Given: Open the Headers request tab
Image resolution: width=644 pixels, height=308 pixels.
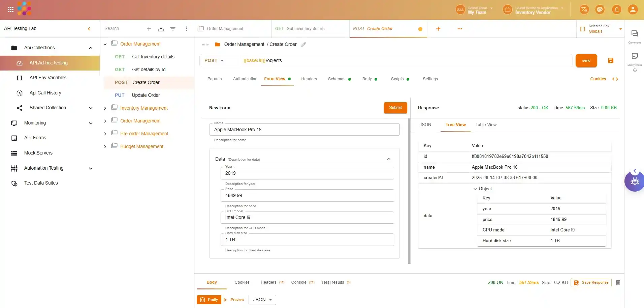Looking at the screenshot, I should pos(309,79).
